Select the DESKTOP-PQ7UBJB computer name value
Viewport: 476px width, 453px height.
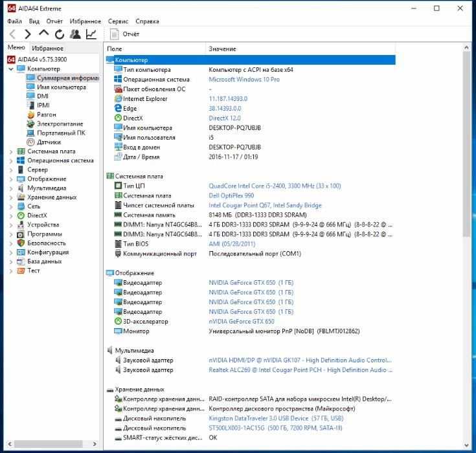[234, 127]
